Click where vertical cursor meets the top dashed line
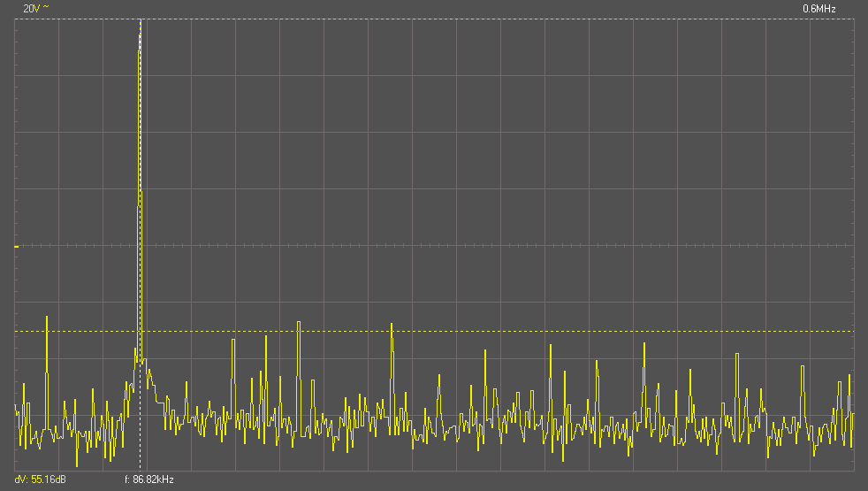 click(140, 19)
